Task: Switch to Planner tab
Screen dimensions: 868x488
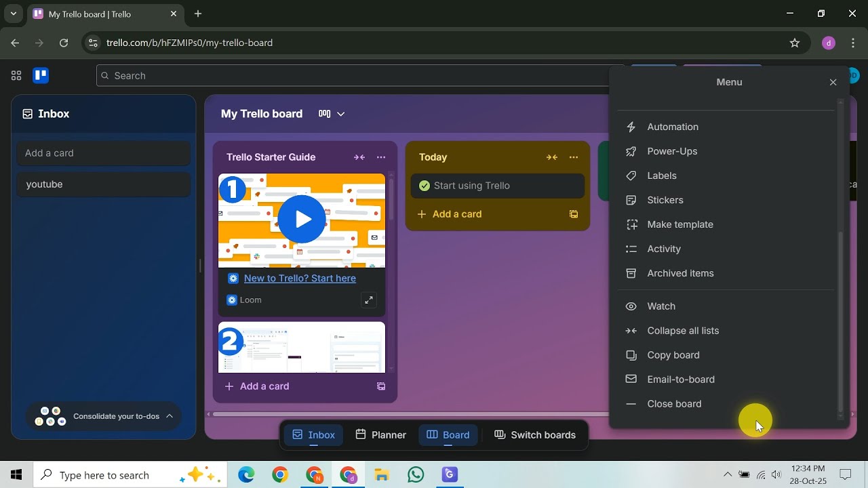Action: click(x=380, y=435)
